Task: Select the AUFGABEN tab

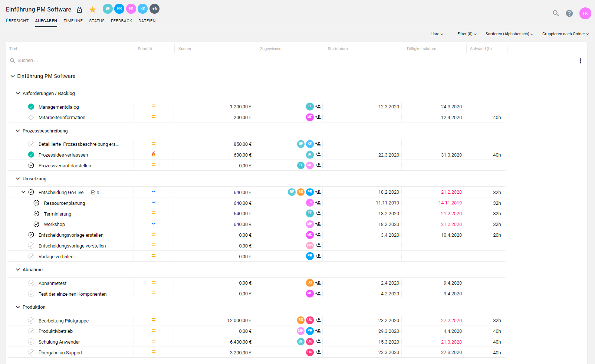Action: pyautogui.click(x=46, y=21)
